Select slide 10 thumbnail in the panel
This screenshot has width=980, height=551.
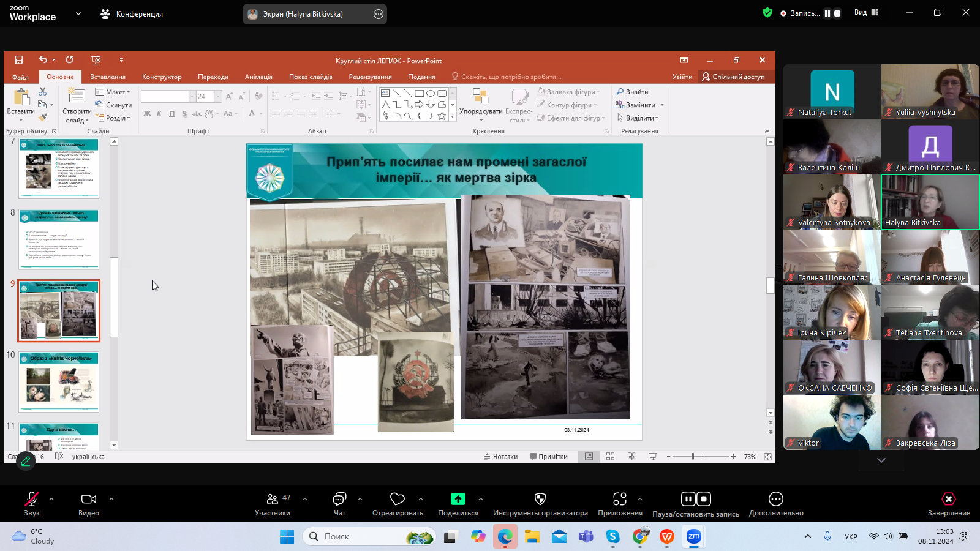[x=59, y=381]
